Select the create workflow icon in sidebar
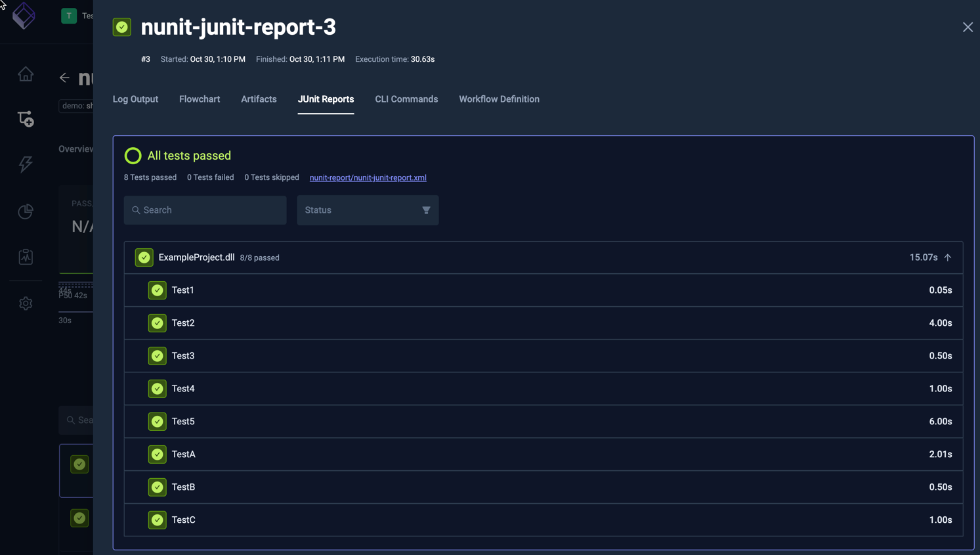Viewport: 980px width, 555px height. click(25, 119)
